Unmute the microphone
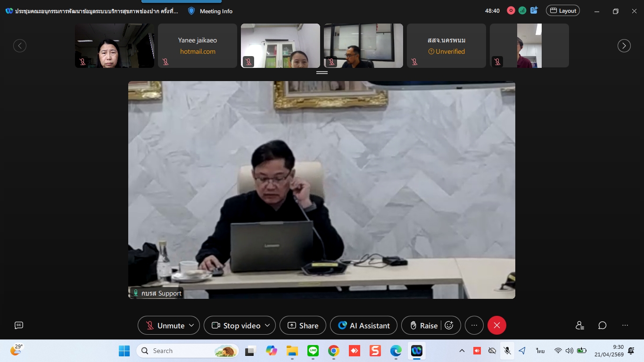This screenshot has width=644, height=362. pos(165,325)
